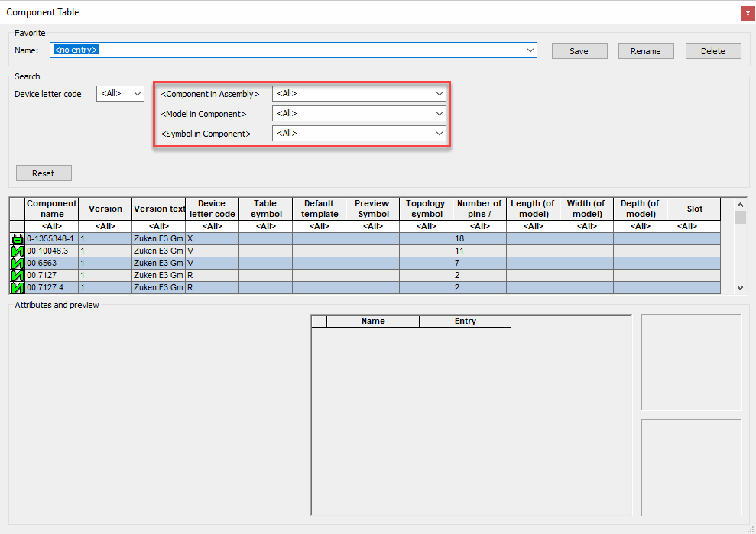
Task: Click the green device icon for 00.7127.4
Action: tap(18, 288)
